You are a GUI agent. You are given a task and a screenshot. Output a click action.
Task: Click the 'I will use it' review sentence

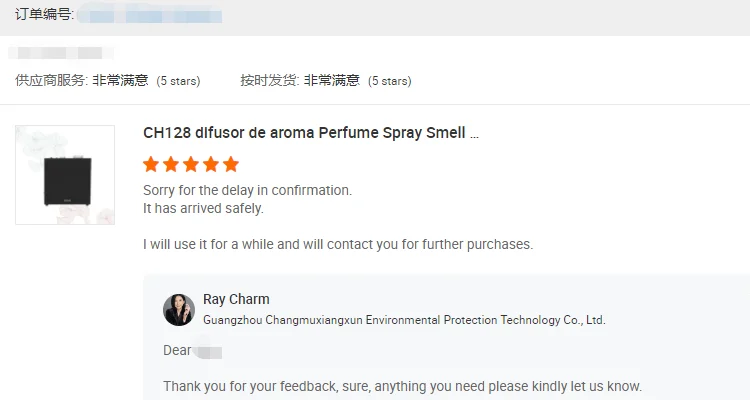pyautogui.click(x=338, y=244)
